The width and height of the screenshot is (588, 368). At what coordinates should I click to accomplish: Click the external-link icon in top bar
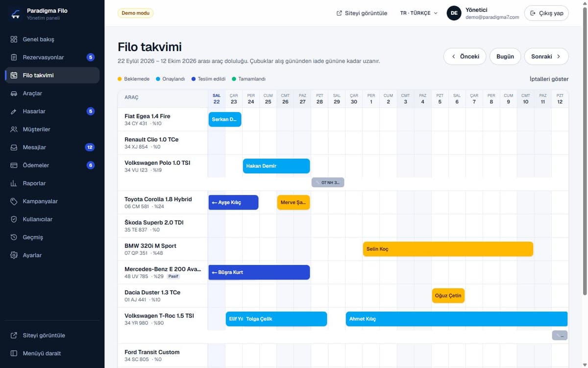pyautogui.click(x=339, y=13)
